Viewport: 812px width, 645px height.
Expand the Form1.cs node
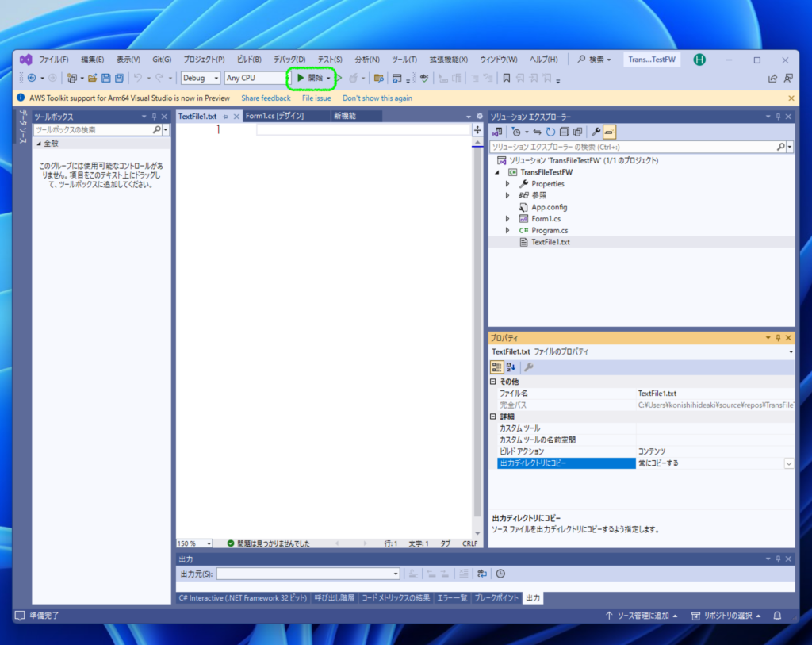[x=507, y=219]
